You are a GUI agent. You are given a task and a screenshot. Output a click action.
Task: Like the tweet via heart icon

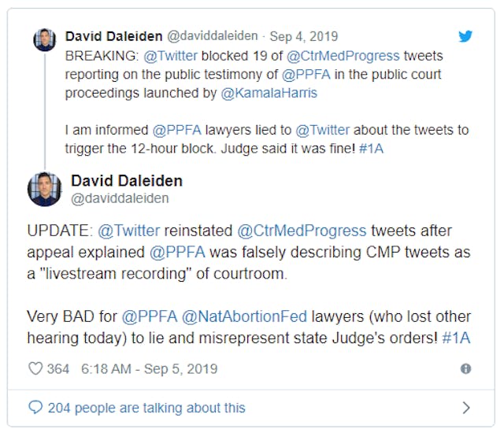35,368
